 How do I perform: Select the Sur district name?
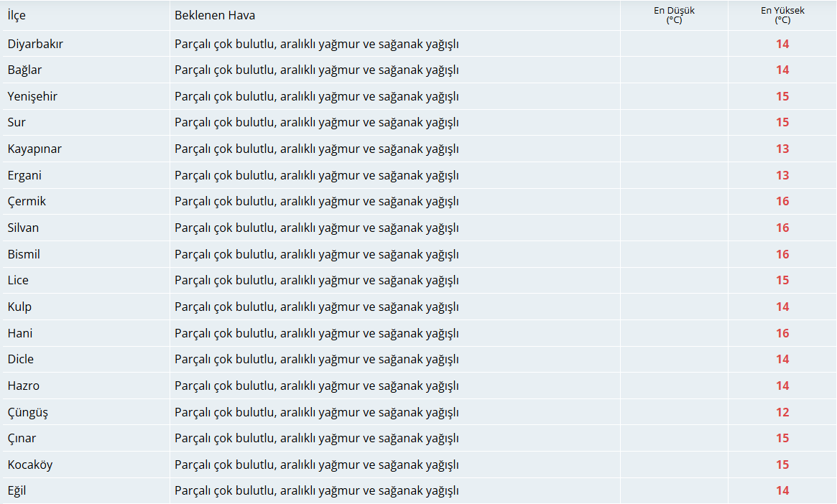click(x=17, y=123)
